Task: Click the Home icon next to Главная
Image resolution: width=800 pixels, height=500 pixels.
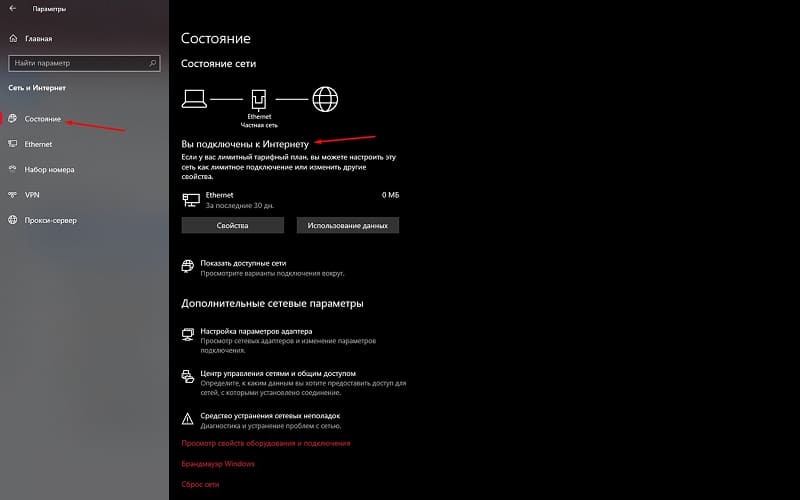Action: point(12,39)
